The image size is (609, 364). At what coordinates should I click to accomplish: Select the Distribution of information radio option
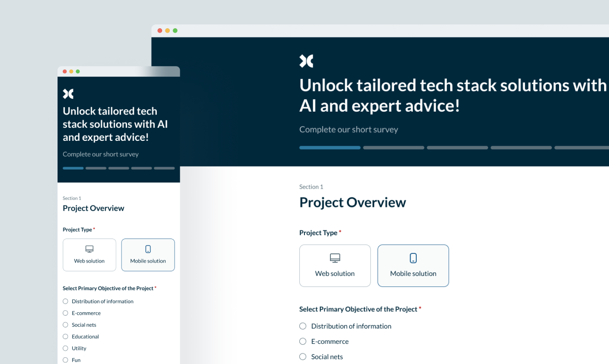[303, 326]
